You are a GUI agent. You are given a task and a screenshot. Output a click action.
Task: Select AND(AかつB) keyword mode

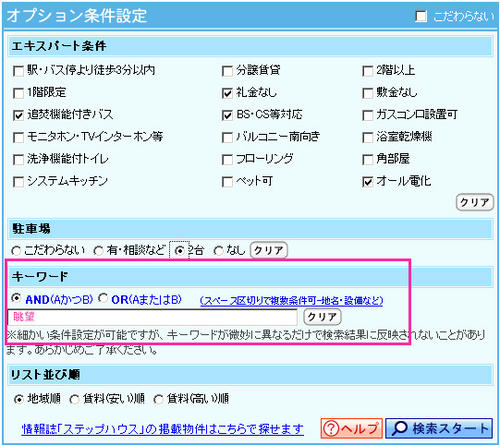pyautogui.click(x=16, y=298)
